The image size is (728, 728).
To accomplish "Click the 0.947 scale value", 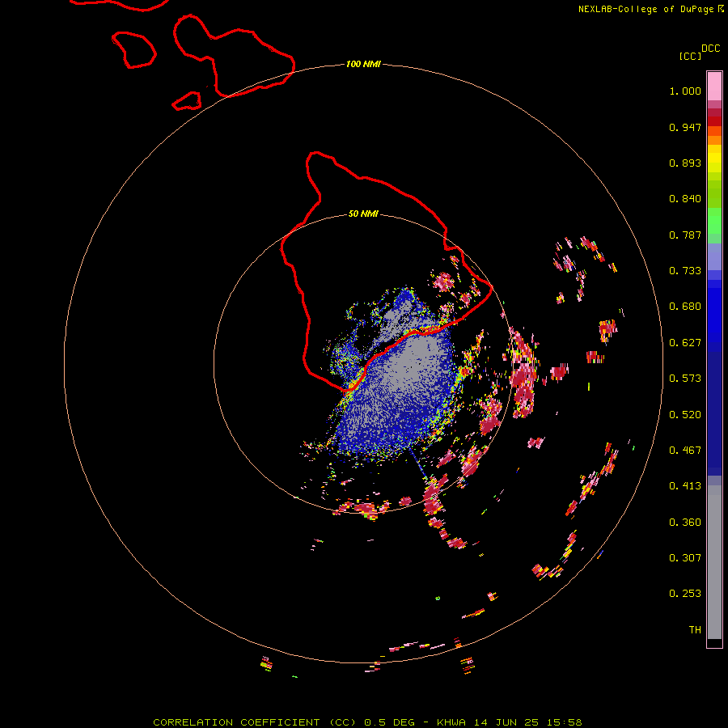I will tap(685, 127).
